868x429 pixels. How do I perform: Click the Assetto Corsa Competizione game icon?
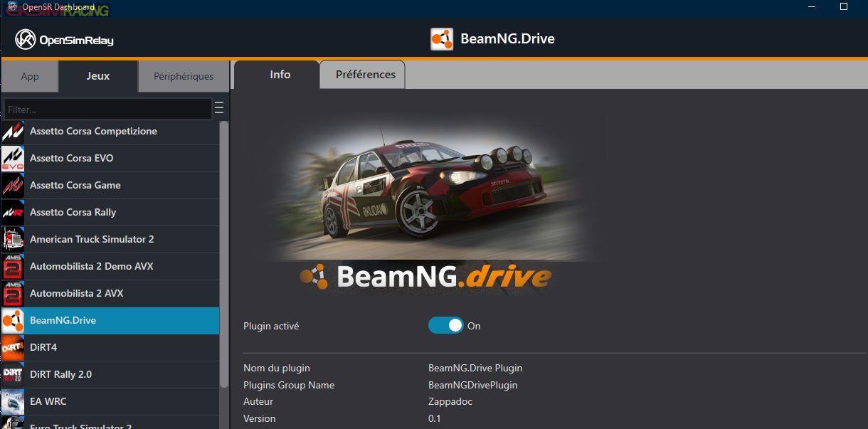[x=13, y=132]
